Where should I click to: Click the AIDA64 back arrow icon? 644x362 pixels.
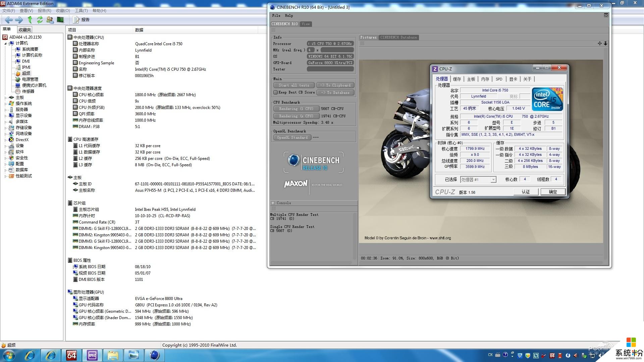(9, 20)
